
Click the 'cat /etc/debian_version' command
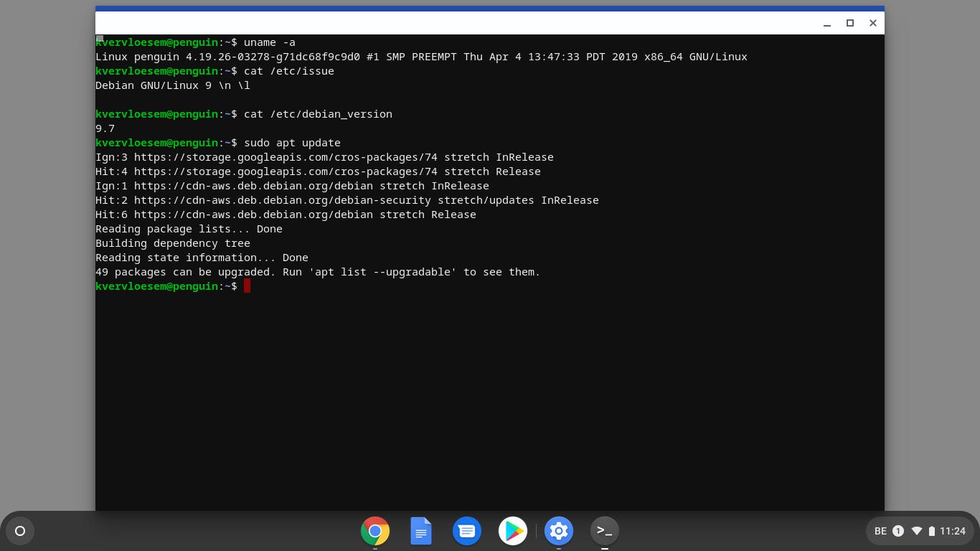click(x=318, y=114)
